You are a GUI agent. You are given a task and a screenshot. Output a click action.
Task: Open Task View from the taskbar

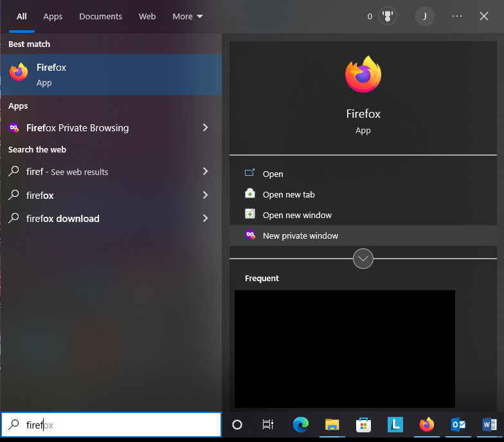267,425
